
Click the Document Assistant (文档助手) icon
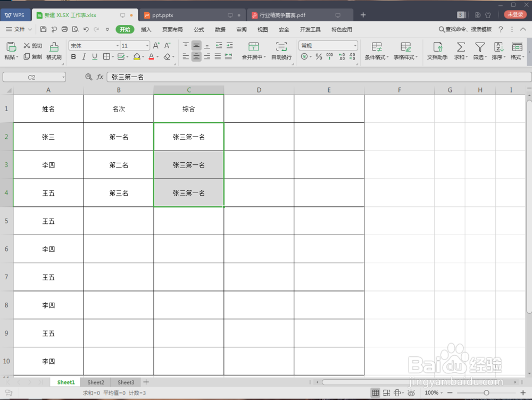click(437, 47)
